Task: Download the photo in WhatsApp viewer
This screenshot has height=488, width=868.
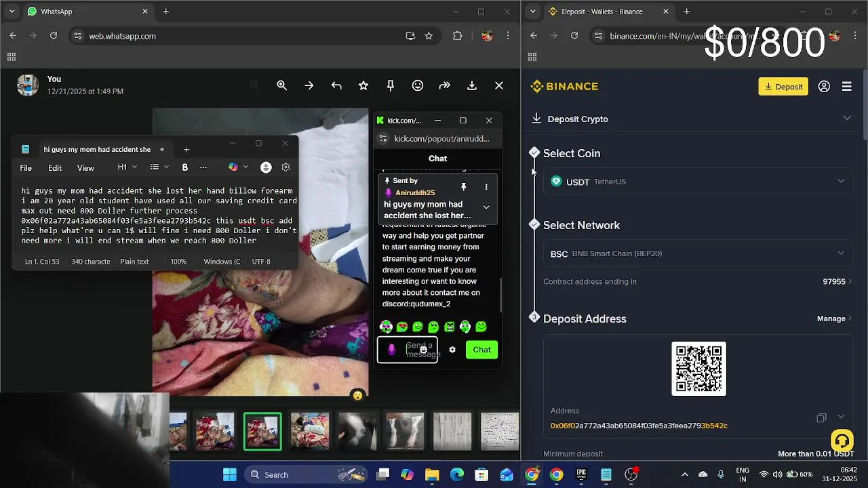Action: (472, 85)
